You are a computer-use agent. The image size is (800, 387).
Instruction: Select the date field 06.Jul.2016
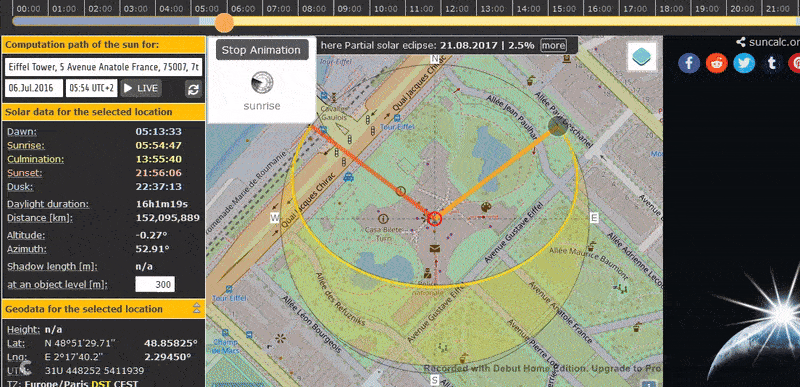pyautogui.click(x=34, y=88)
